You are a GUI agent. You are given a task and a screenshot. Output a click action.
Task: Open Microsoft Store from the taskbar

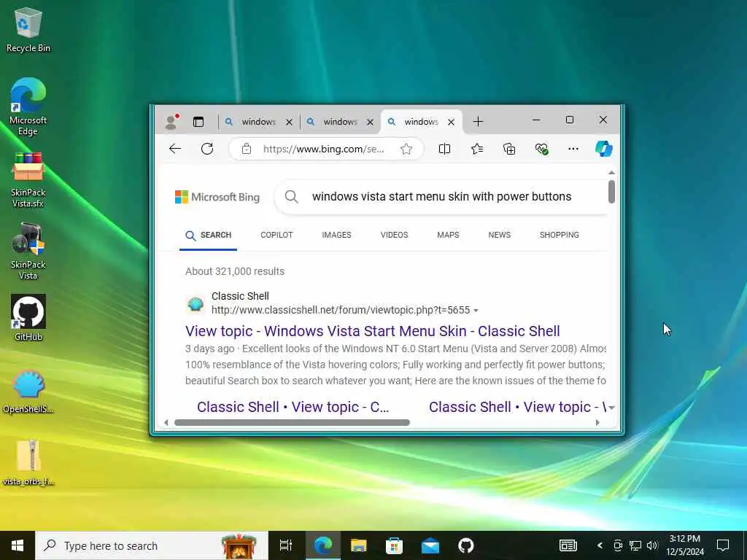tap(394, 545)
